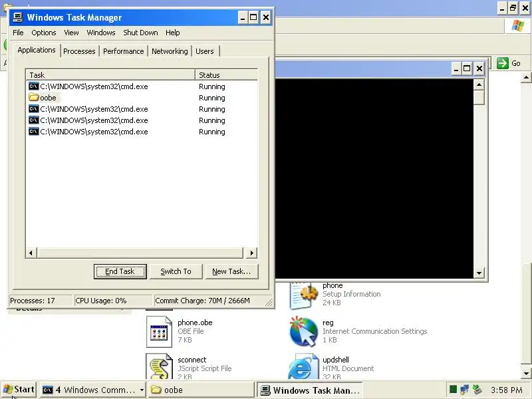Click Processes: 17 in status bar

tap(32, 301)
